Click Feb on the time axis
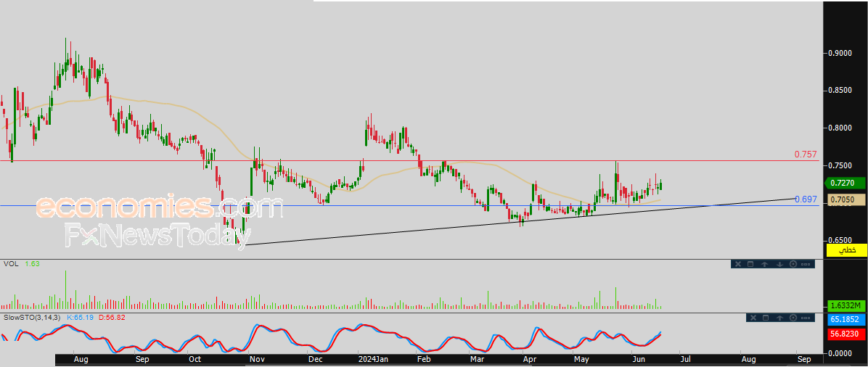Screen dimensions: 868x367 (x=424, y=360)
